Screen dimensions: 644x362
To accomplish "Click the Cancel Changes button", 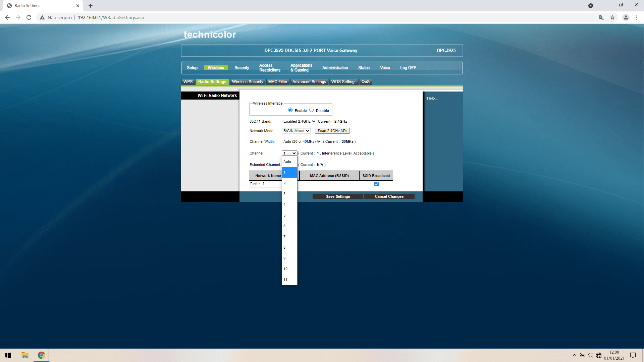I will pyautogui.click(x=389, y=196).
